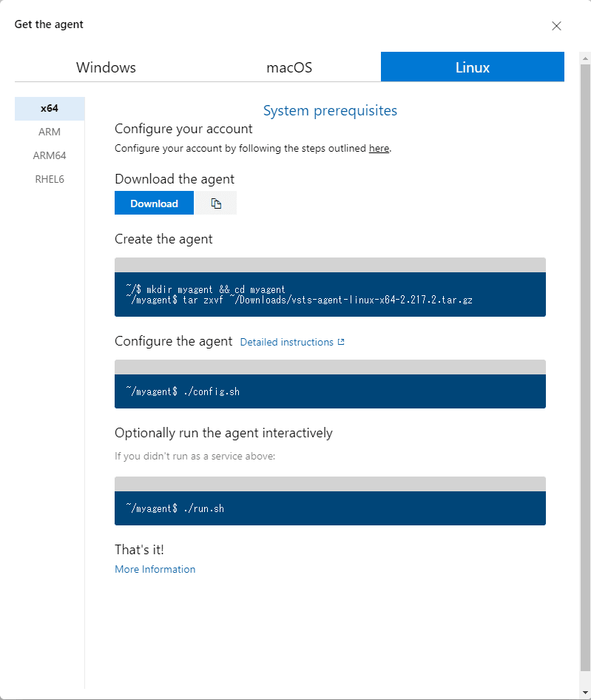Select the Linux tab

[472, 67]
